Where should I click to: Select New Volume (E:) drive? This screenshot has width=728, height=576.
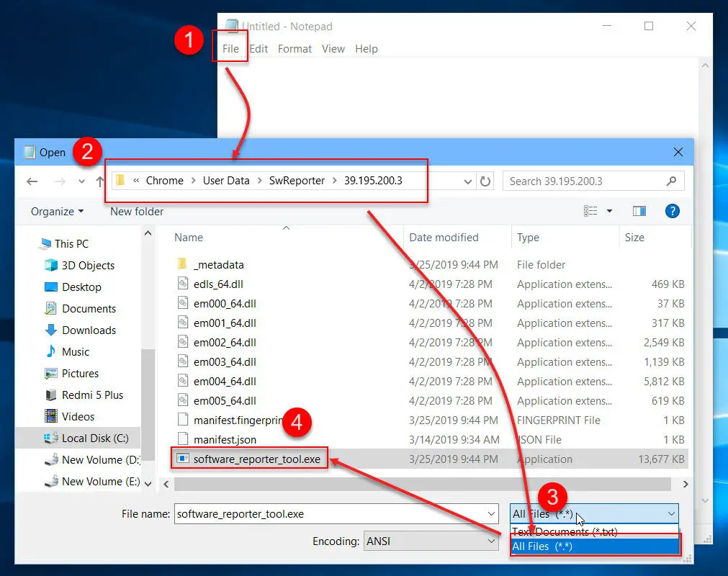point(92,481)
